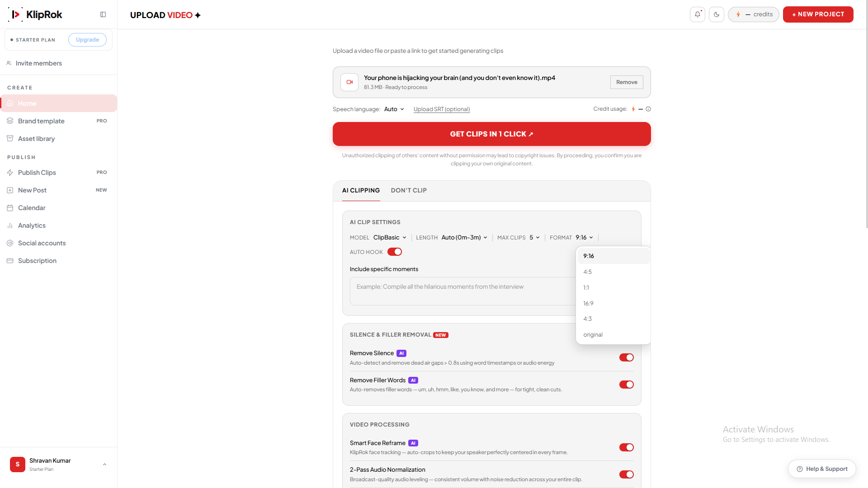
Task: Select 16:9 format option
Action: coord(613,304)
